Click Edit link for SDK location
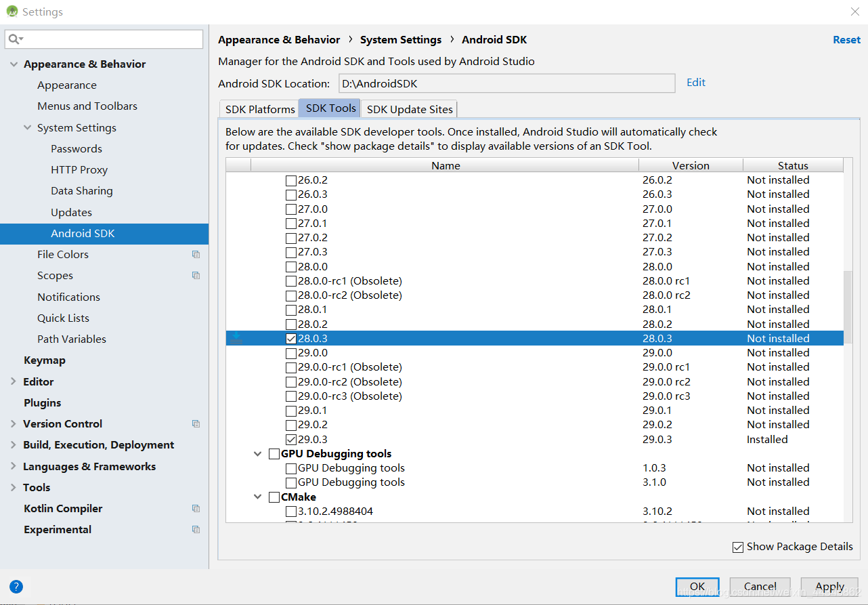This screenshot has height=605, width=868. (696, 83)
